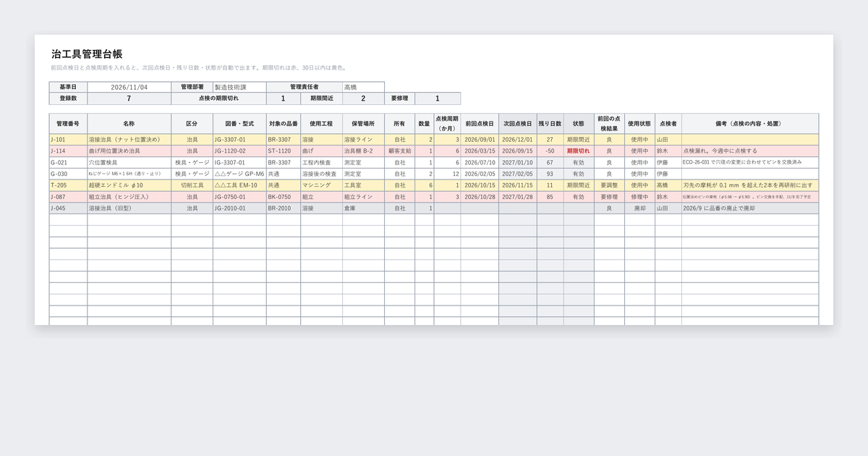Screen dimensions: 868x456
Task: Click the 備考(点検の内容・処置) header
Action: 750,124
